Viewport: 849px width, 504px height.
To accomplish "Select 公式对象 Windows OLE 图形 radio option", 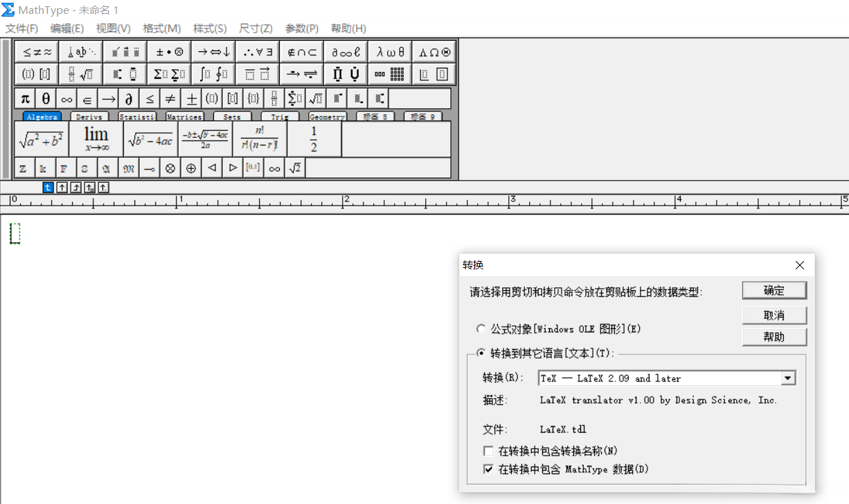I will coord(481,329).
